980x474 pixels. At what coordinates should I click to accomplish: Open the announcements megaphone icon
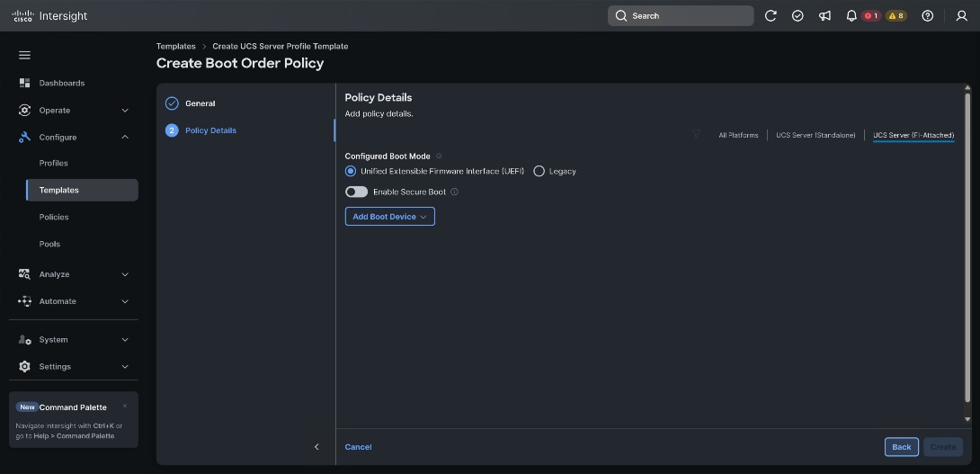coord(825,15)
